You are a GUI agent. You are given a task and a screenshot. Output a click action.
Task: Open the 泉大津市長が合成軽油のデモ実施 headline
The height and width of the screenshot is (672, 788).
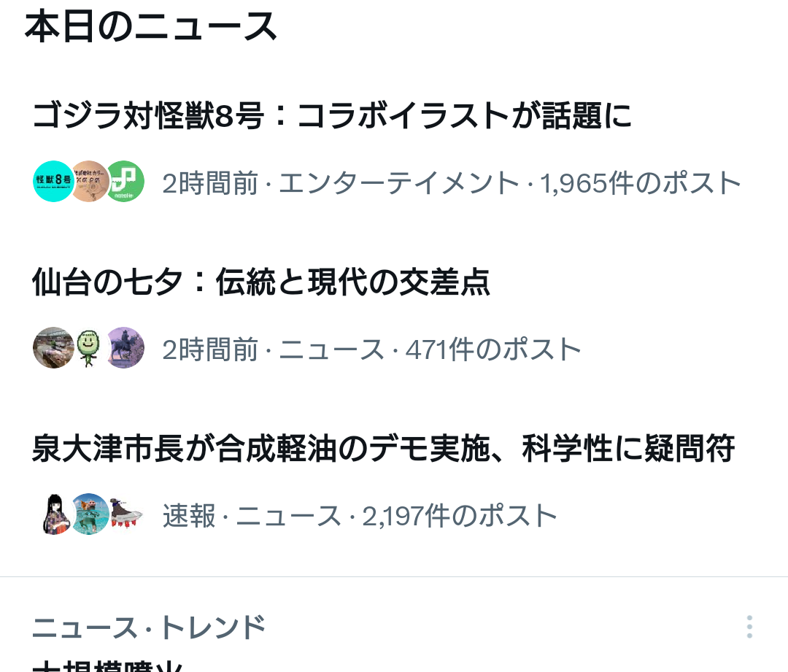click(x=384, y=448)
